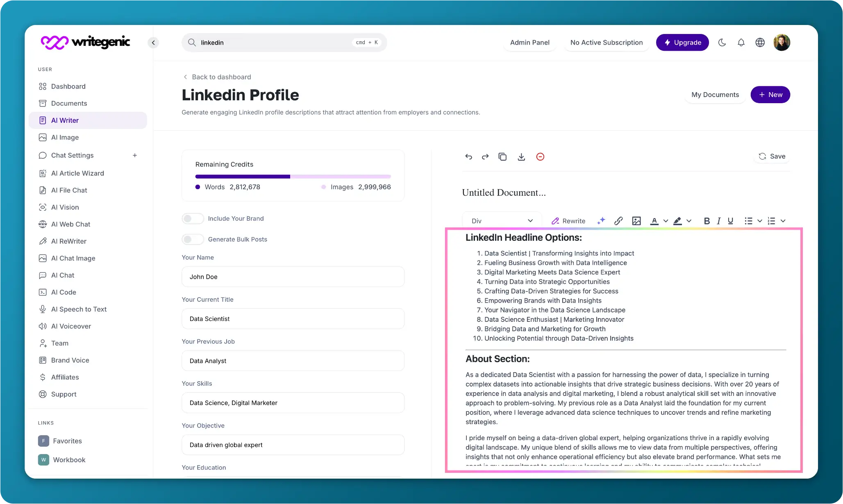Click the image insert icon
This screenshot has width=843, height=504.
point(636,221)
